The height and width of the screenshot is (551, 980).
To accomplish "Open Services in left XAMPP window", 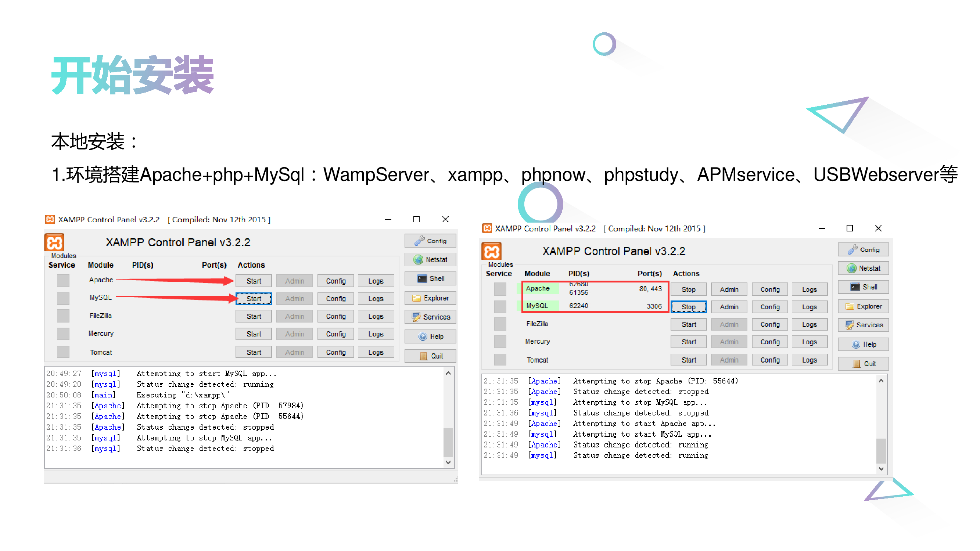I will pyautogui.click(x=430, y=317).
